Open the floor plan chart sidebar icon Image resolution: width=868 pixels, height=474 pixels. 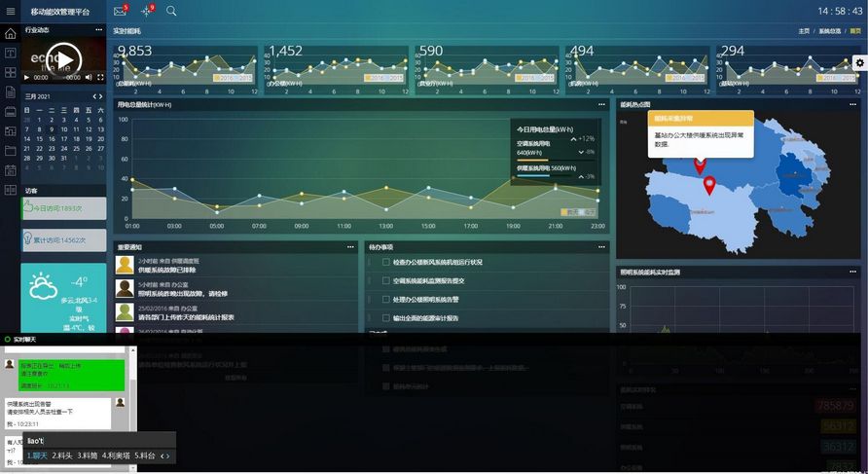[x=10, y=130]
